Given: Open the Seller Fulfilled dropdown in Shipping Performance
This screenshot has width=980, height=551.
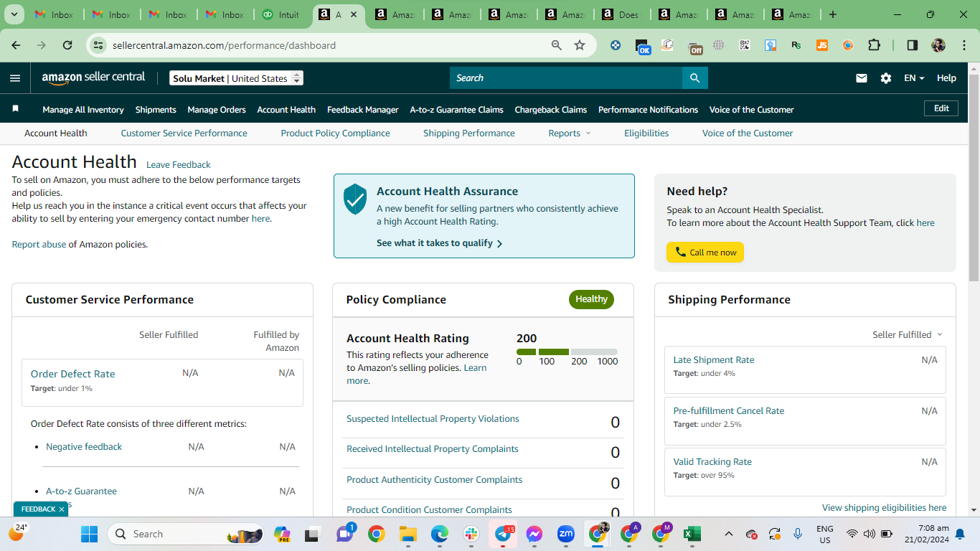Looking at the screenshot, I should [x=908, y=334].
